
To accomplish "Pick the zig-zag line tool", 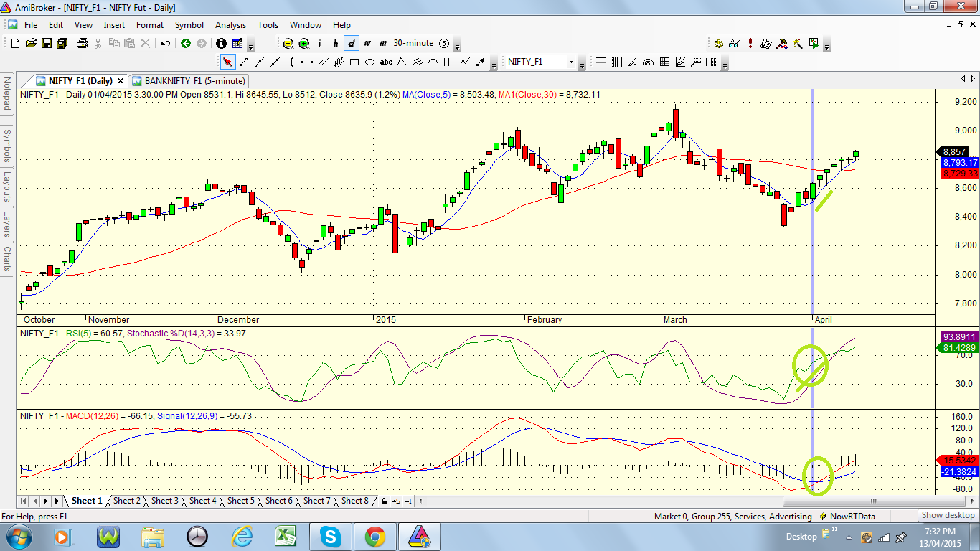I will coord(465,62).
